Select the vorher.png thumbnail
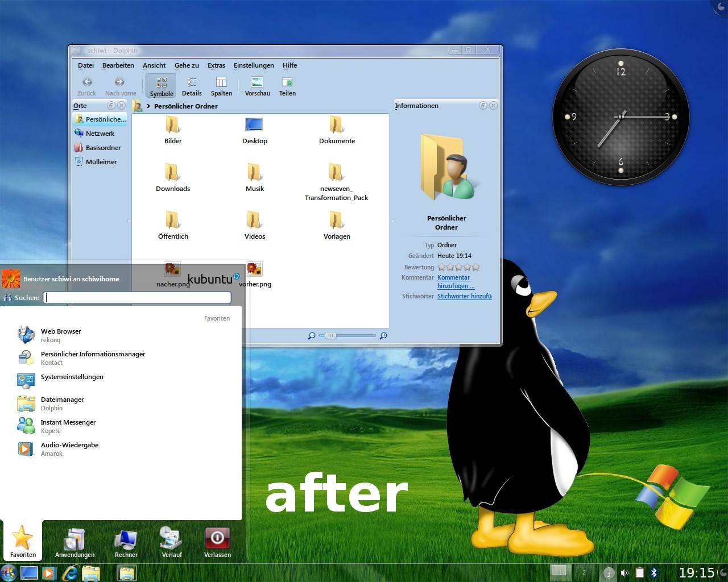Image resolution: width=728 pixels, height=582 pixels. tap(255, 275)
